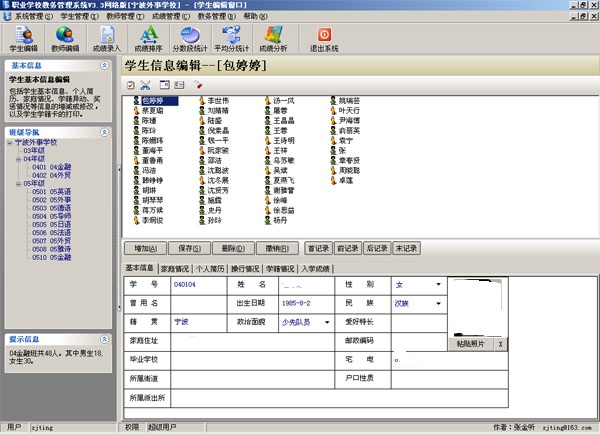Collapse the 班级导航 panel chevron
The height and width of the screenshot is (435, 600).
tap(104, 132)
